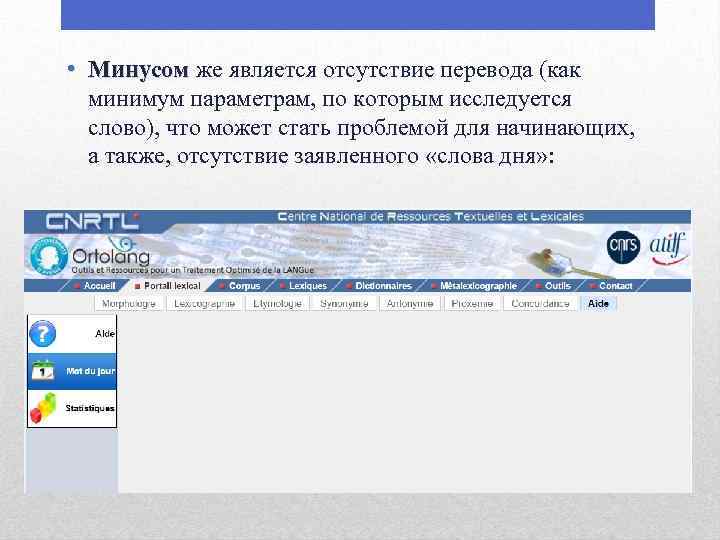Open the Contact menu

coord(615,286)
